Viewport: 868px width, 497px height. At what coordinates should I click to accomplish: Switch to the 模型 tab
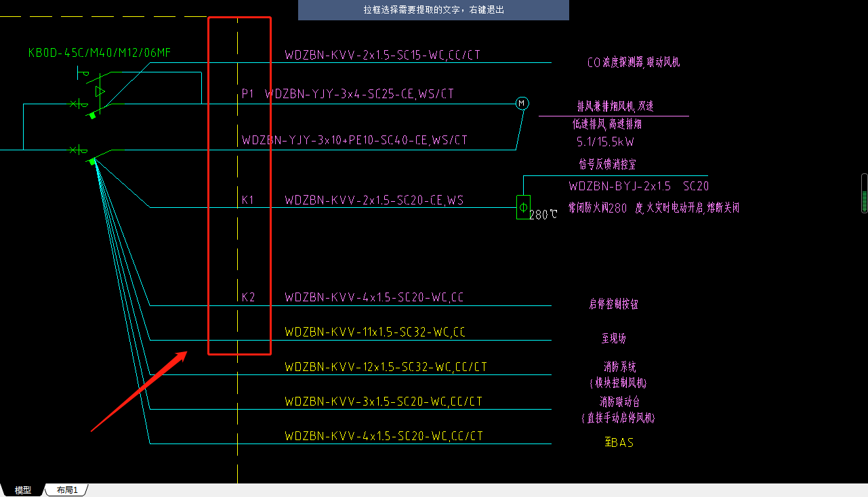[23, 490]
